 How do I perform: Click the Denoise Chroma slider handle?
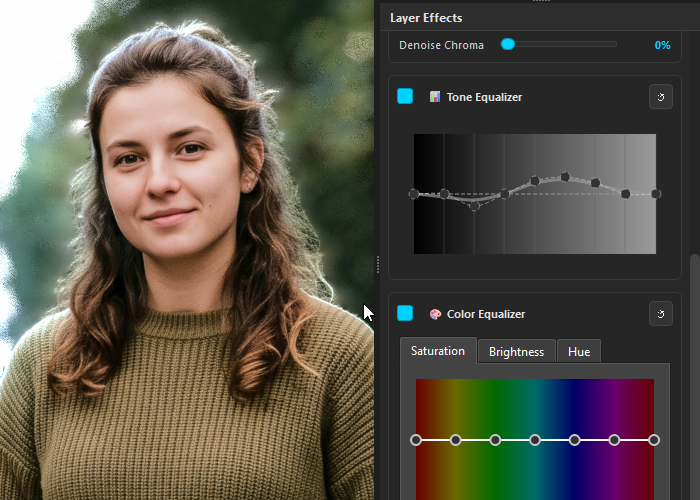click(508, 44)
